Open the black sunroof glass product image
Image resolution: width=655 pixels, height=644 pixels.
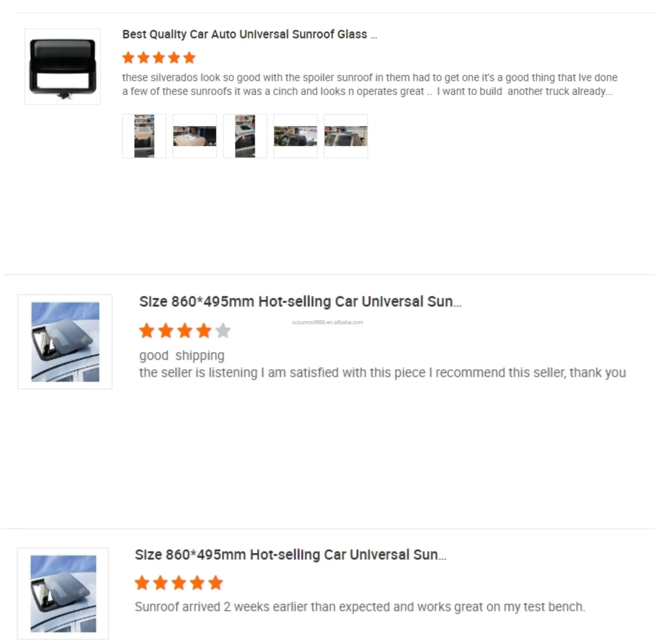(62, 67)
